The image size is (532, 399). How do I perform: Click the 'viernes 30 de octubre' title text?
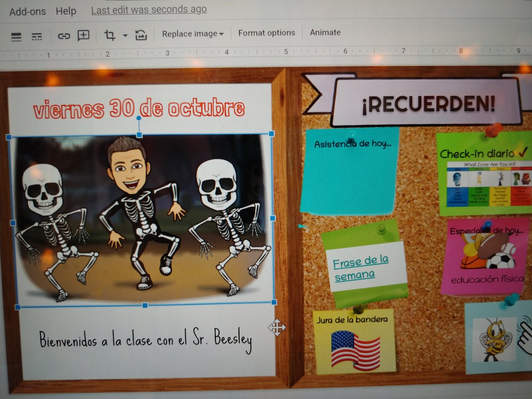coord(139,108)
